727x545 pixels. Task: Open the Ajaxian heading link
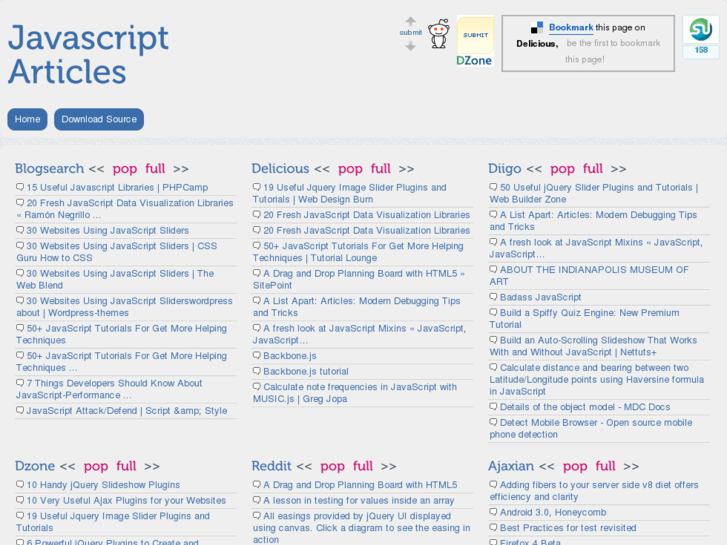(x=511, y=466)
